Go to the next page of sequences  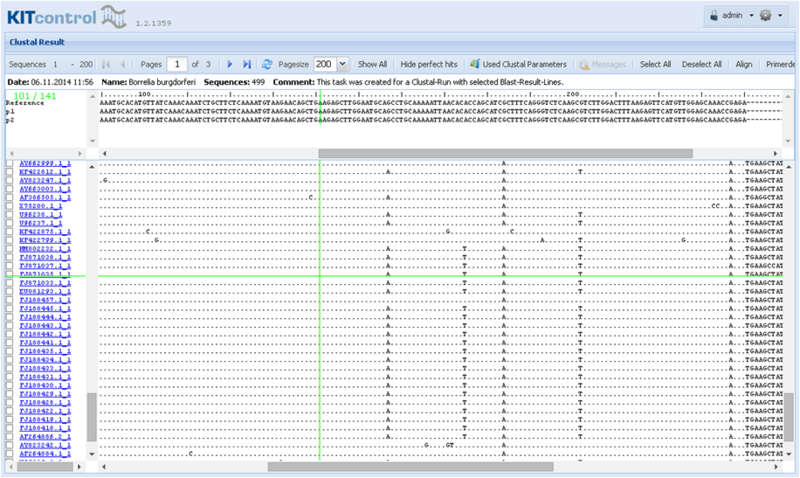(x=230, y=64)
